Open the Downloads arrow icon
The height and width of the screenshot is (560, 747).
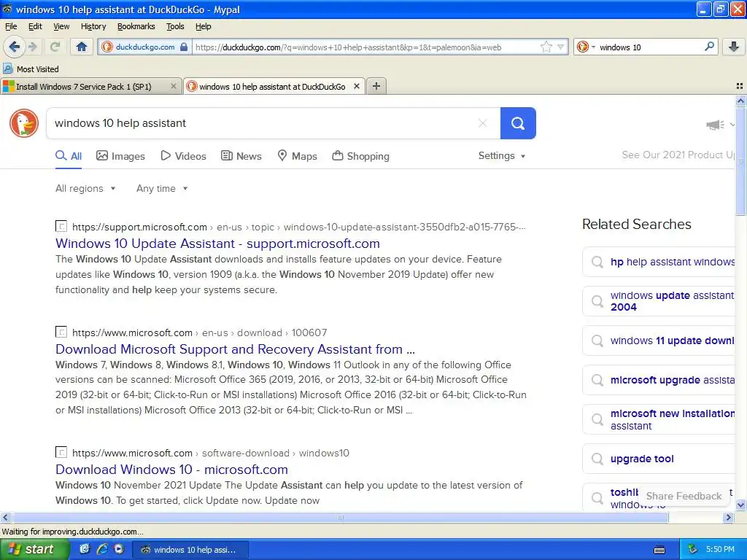click(734, 47)
